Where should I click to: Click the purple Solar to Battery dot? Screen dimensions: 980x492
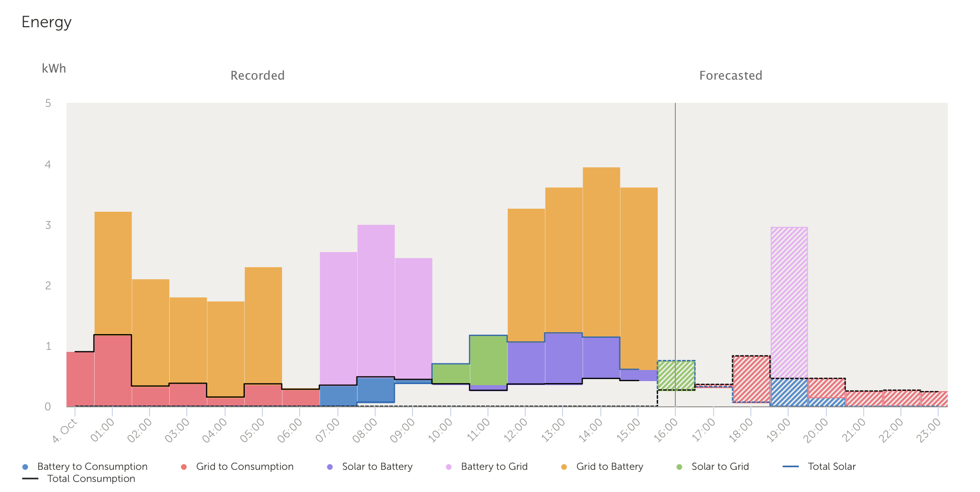[330, 467]
